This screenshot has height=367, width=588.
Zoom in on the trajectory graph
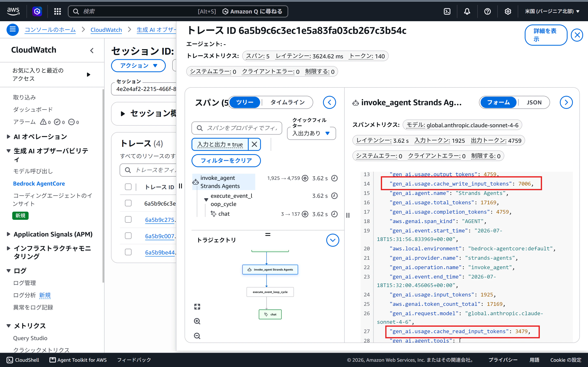coord(197,321)
